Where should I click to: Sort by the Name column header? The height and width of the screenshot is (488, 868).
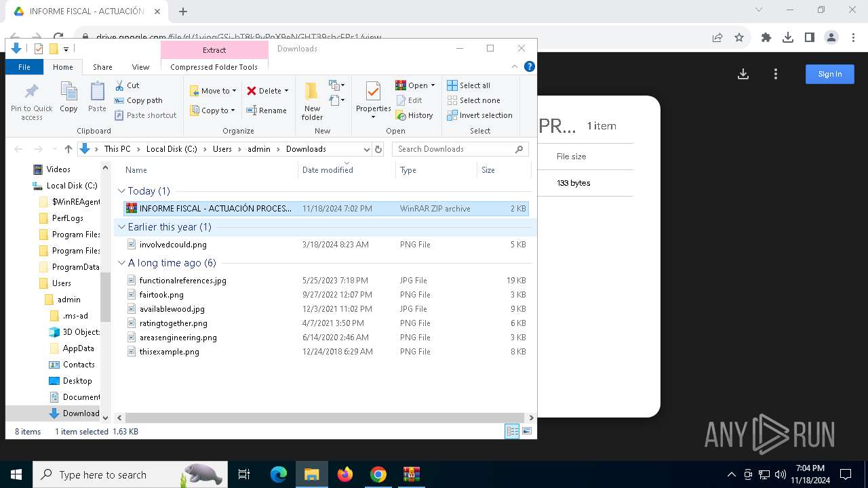[x=210, y=170]
